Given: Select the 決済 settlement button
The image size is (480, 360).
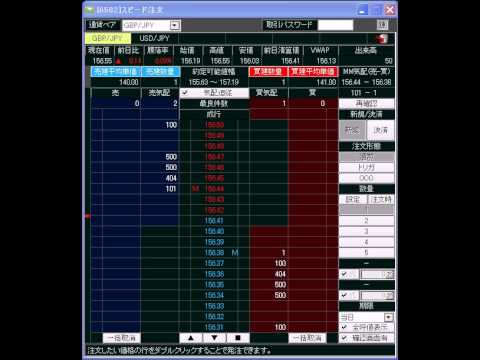Looking at the screenshot, I should [x=380, y=130].
